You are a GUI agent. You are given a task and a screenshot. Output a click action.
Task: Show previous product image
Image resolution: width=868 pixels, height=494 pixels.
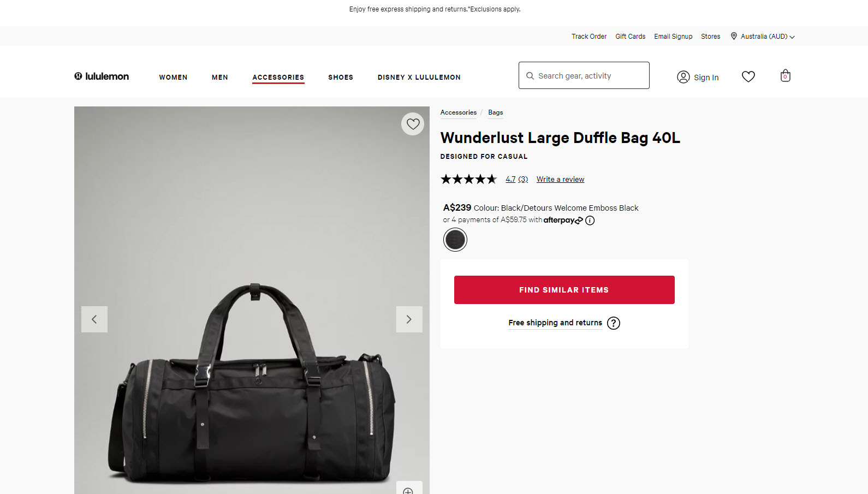point(94,319)
